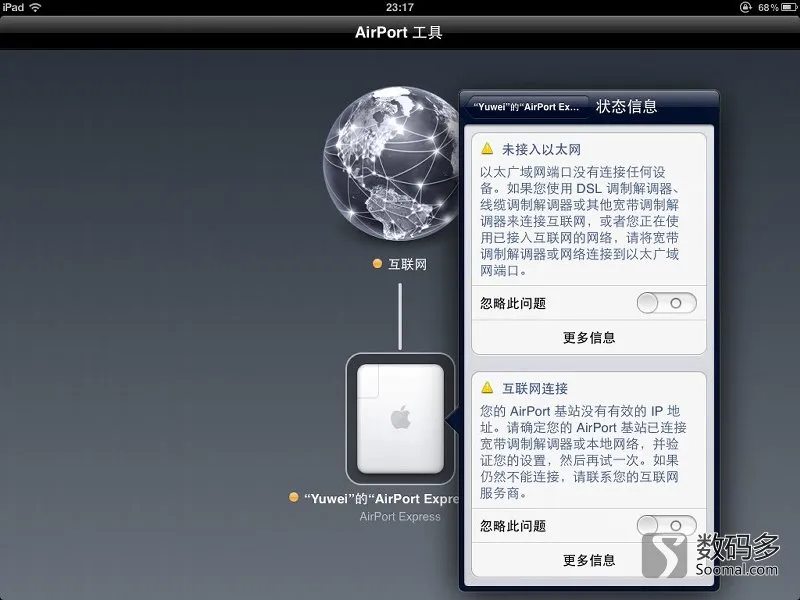Tap the 23:17 clock in status bar
Image resolution: width=800 pixels, height=600 pixels.
click(399, 7)
